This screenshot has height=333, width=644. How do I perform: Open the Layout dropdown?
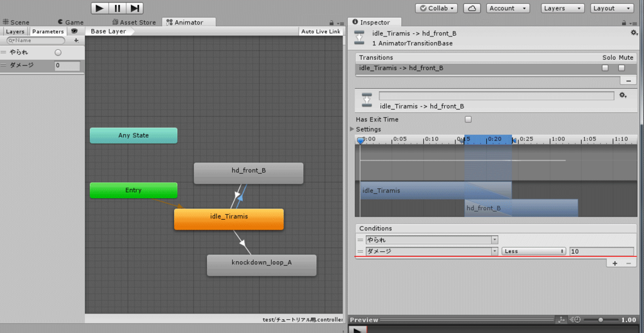(x=612, y=8)
